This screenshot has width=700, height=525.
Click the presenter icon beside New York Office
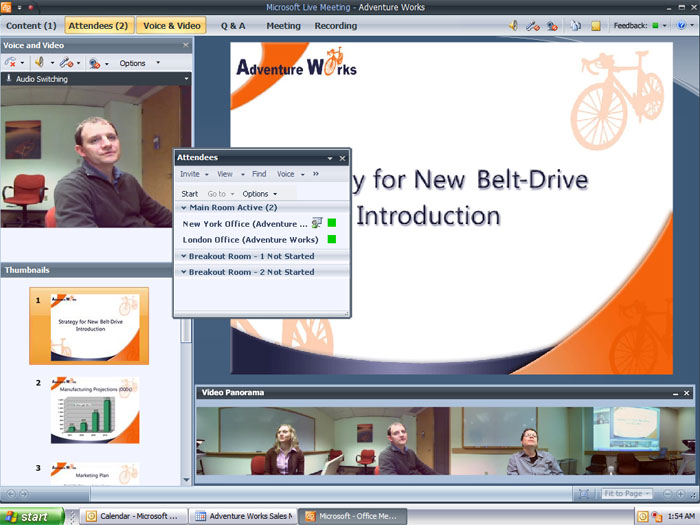(x=317, y=223)
